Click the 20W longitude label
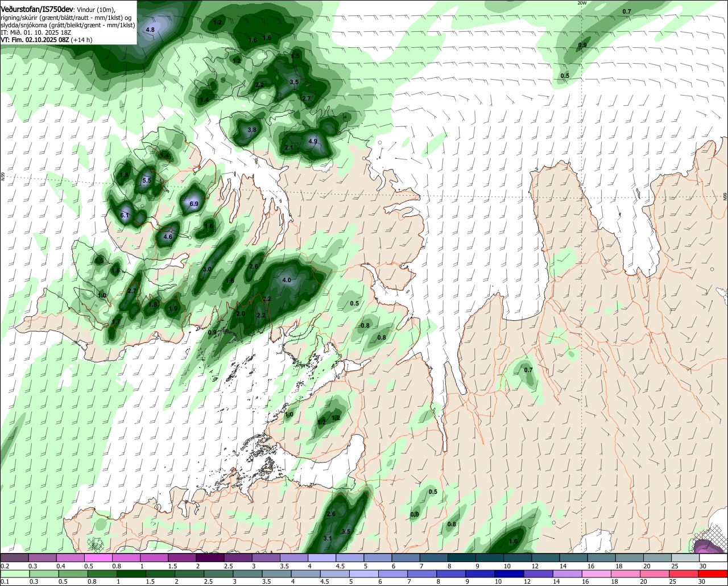This screenshot has height=586, width=728. coord(581,3)
